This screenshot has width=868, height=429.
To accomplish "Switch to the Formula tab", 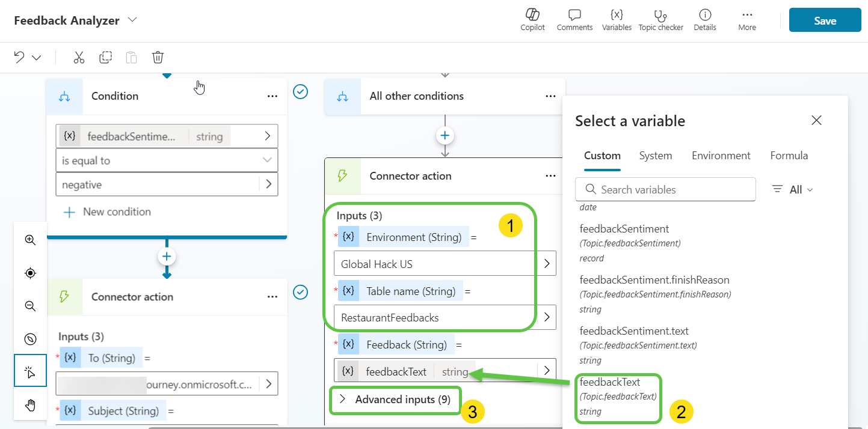I will (789, 156).
